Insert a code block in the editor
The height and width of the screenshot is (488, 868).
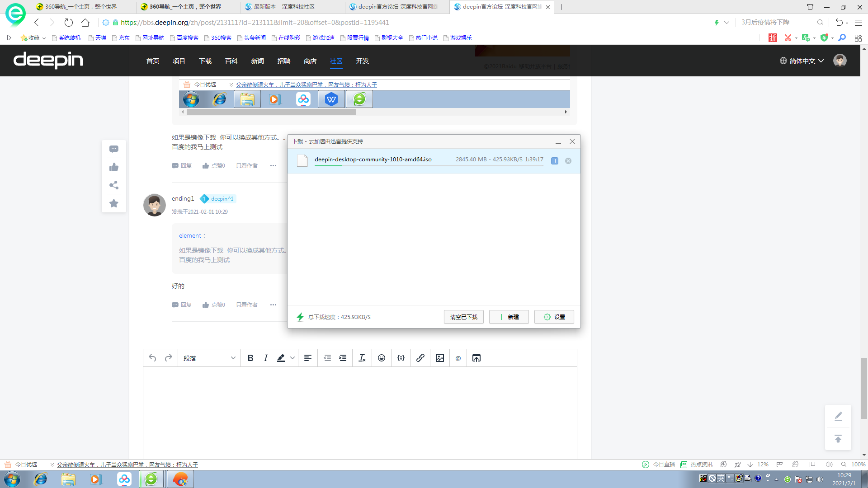click(x=401, y=358)
